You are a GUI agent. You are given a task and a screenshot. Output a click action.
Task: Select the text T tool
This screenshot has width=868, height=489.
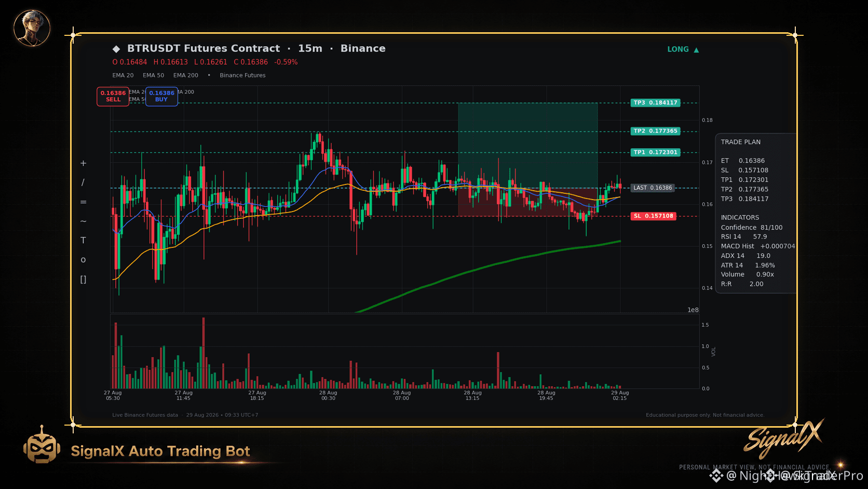83,241
